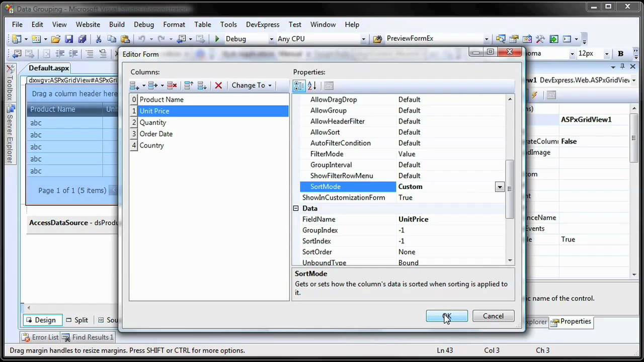Open the DevExpress menu

click(x=263, y=24)
